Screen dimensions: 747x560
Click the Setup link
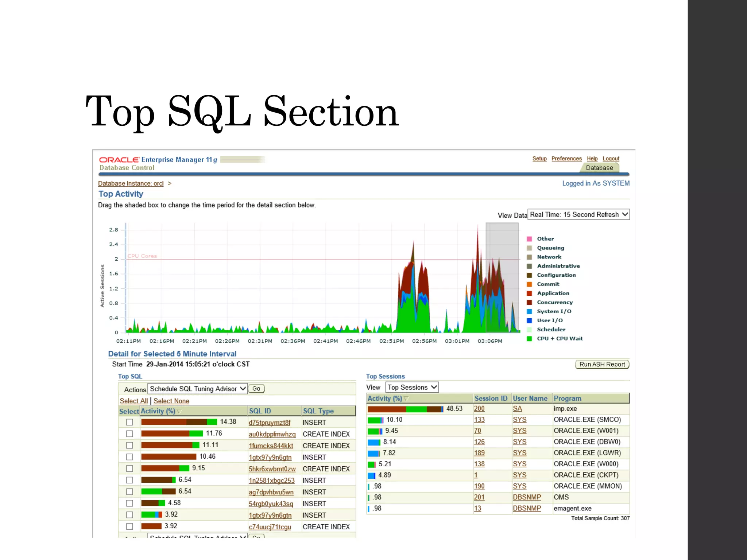pos(539,158)
